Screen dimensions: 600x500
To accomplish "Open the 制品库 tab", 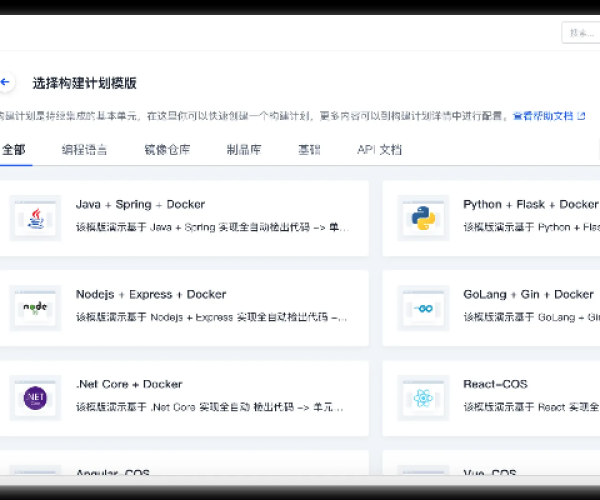I will click(244, 150).
